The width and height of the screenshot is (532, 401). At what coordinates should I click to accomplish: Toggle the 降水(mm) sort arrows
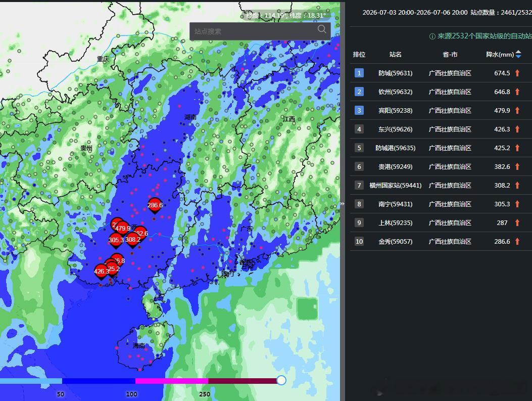518,54
